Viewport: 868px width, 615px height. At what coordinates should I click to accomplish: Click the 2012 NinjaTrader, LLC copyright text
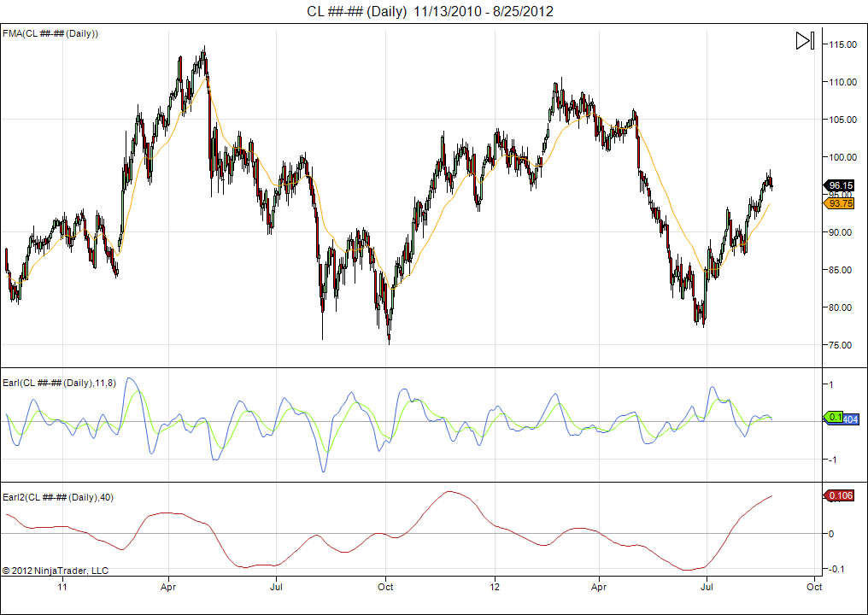pos(56,571)
